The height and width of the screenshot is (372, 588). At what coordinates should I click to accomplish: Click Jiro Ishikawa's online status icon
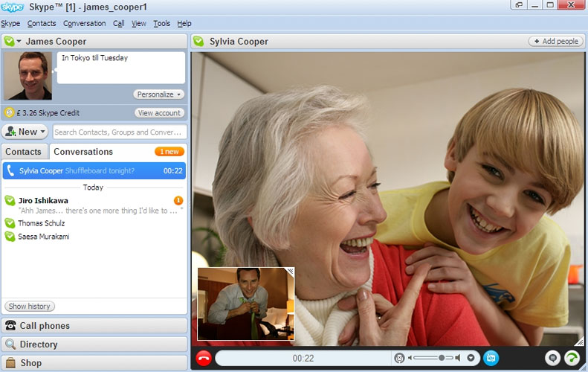point(10,200)
